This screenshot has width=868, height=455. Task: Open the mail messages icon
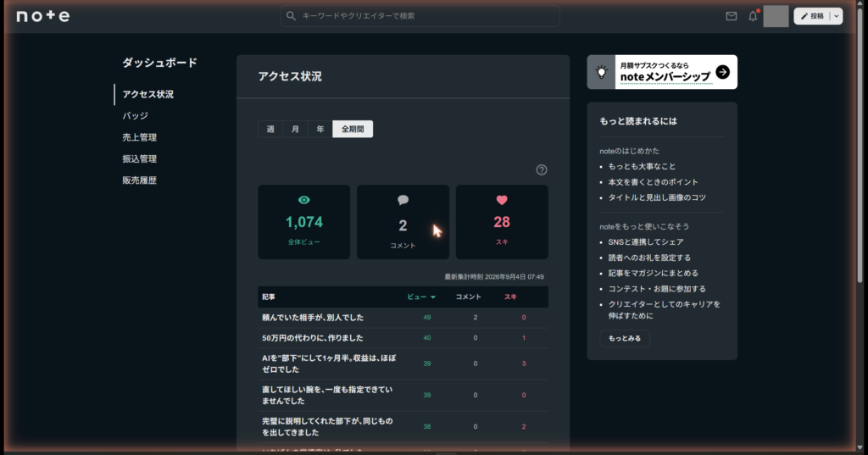coord(732,16)
